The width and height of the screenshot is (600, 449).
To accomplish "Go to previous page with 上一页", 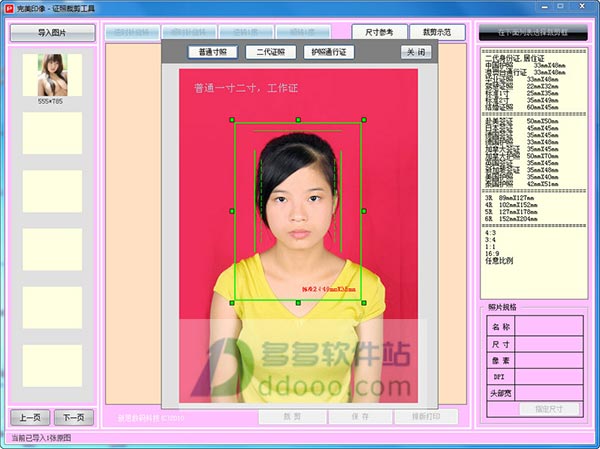I will click(30, 417).
